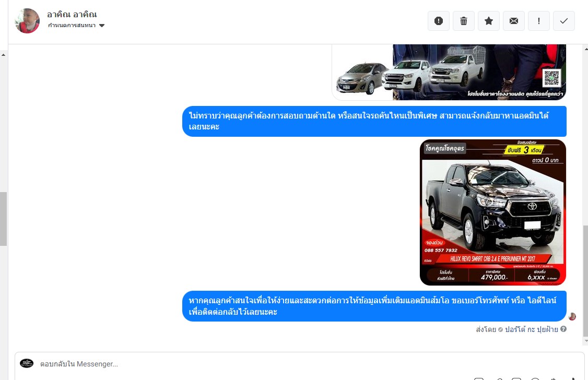Click message starting ไม่ทราบว่าคุณลูกค้า
The width and height of the screenshot is (588, 380).
[x=374, y=121]
